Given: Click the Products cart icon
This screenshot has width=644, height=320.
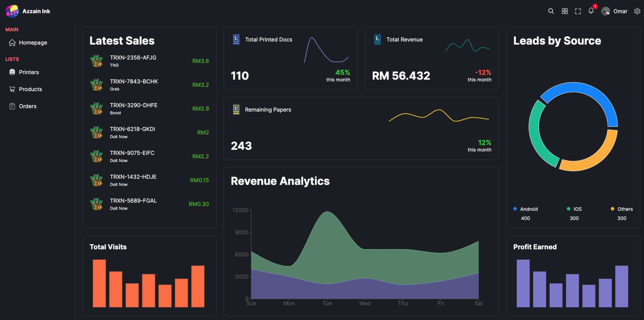Looking at the screenshot, I should coord(12,89).
